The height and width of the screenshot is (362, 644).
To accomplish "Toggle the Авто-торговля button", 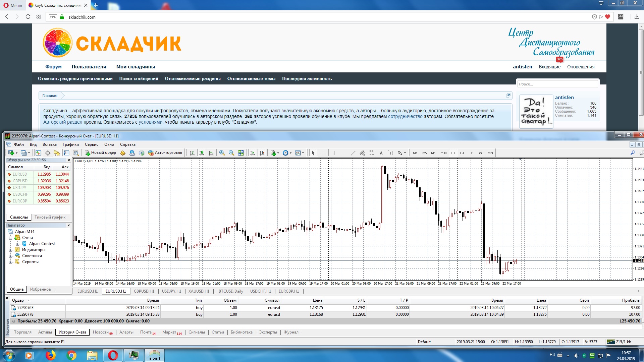I will tap(165, 153).
